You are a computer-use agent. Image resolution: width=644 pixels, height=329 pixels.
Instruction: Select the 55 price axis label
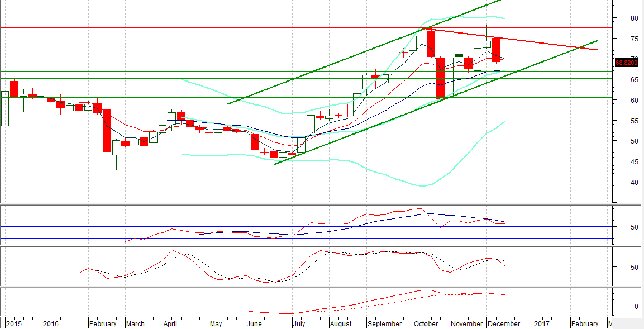click(634, 121)
